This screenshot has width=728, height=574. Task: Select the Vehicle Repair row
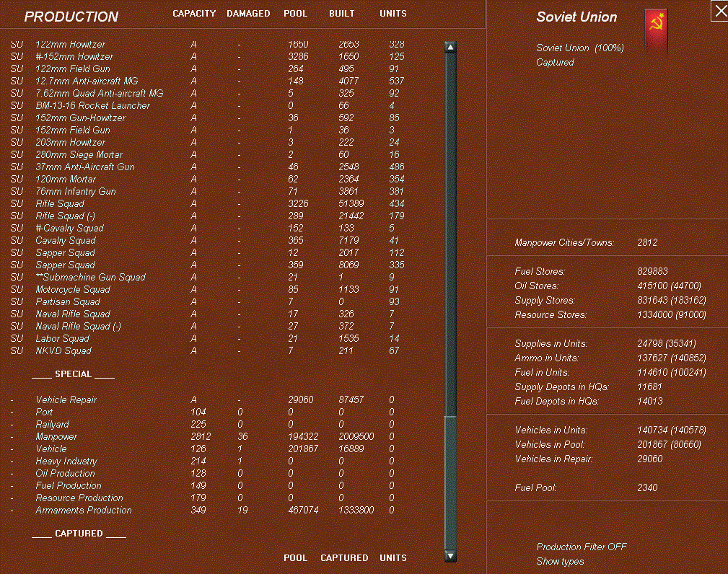203,399
